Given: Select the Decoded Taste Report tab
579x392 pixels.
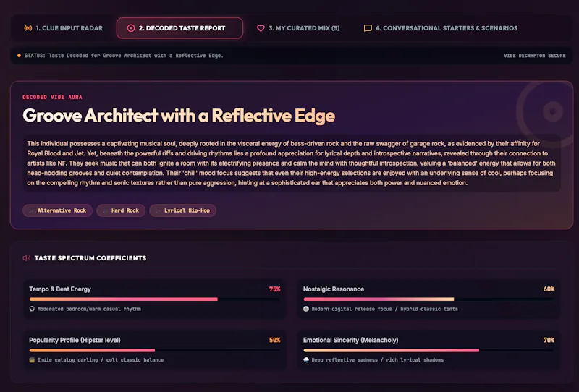Looking at the screenshot, I should point(179,28).
